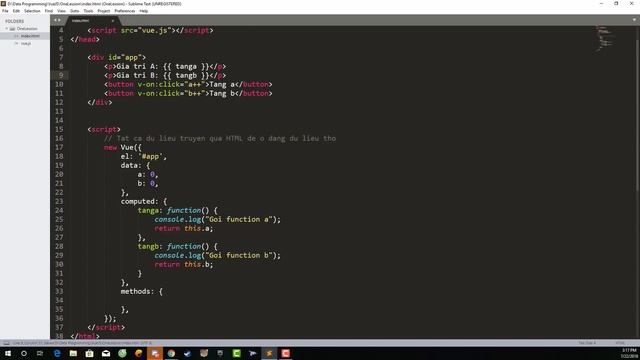Viewport: 640px width, 360px height.
Task: Click the gray comment line "Tat ca du lieu"
Action: pos(220,138)
